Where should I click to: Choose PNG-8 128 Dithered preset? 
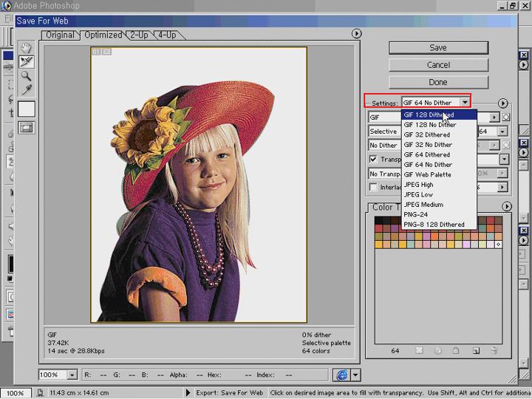439,225
